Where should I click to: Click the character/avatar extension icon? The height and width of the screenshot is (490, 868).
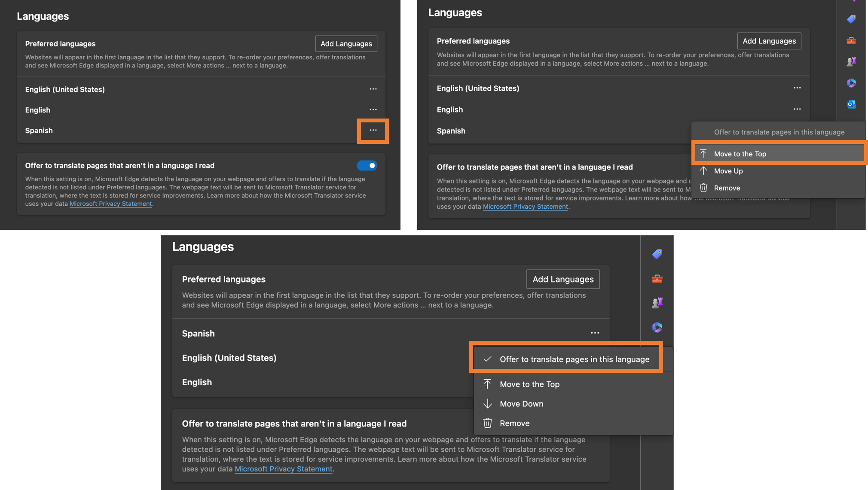pyautogui.click(x=851, y=61)
